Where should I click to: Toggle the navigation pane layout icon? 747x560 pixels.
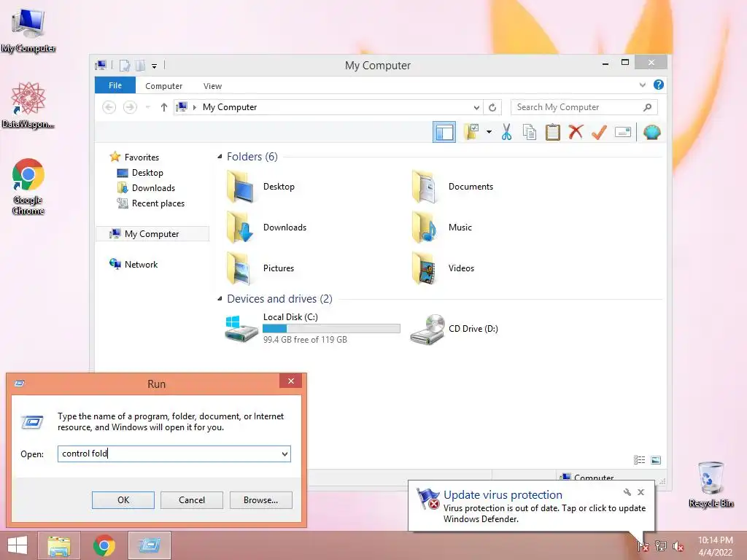444,132
